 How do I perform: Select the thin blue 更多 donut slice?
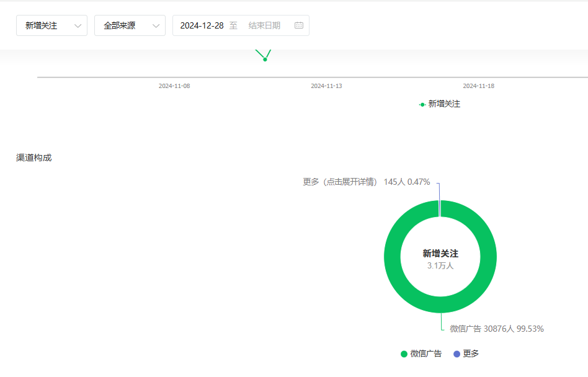tap(440, 208)
